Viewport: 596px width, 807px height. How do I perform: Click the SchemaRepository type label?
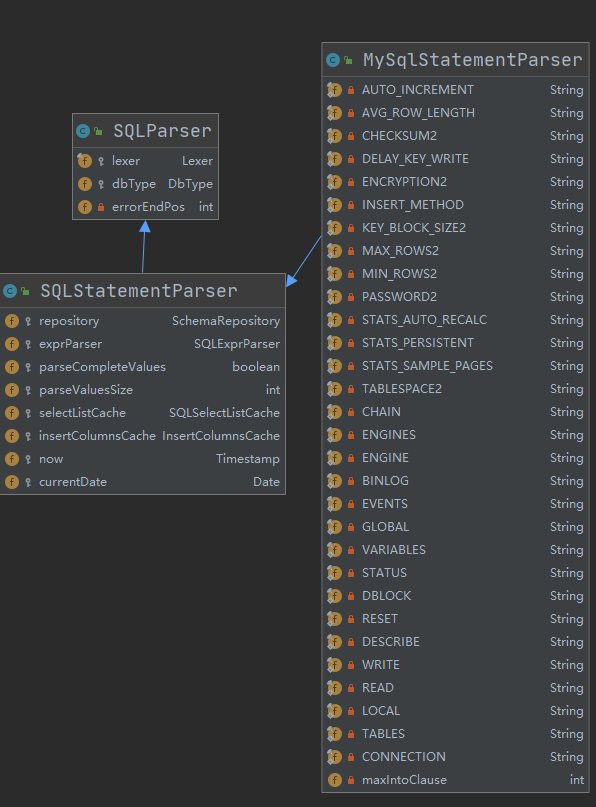(x=226, y=321)
